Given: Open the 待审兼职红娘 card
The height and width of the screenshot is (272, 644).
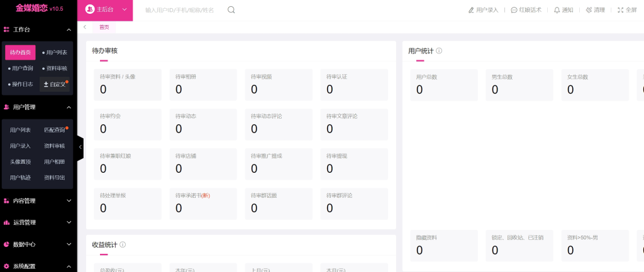Looking at the screenshot, I should [128, 164].
